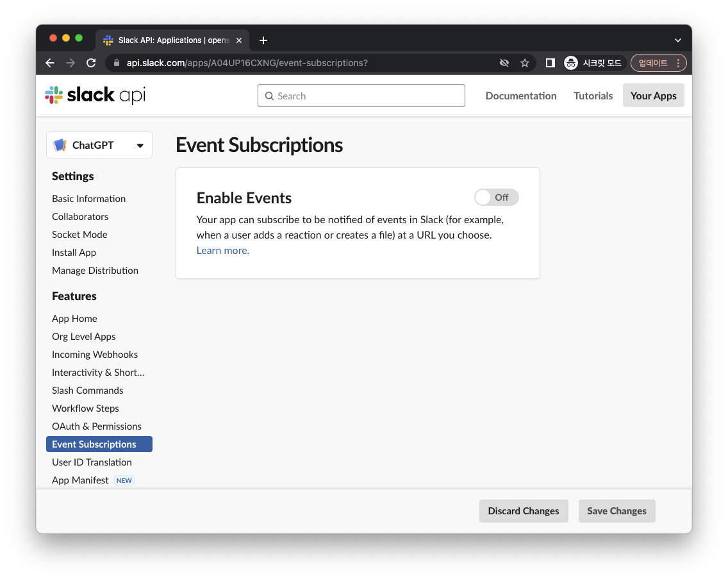Screen dimensions: 728x581
Task: Click into the Search field
Action: click(361, 96)
